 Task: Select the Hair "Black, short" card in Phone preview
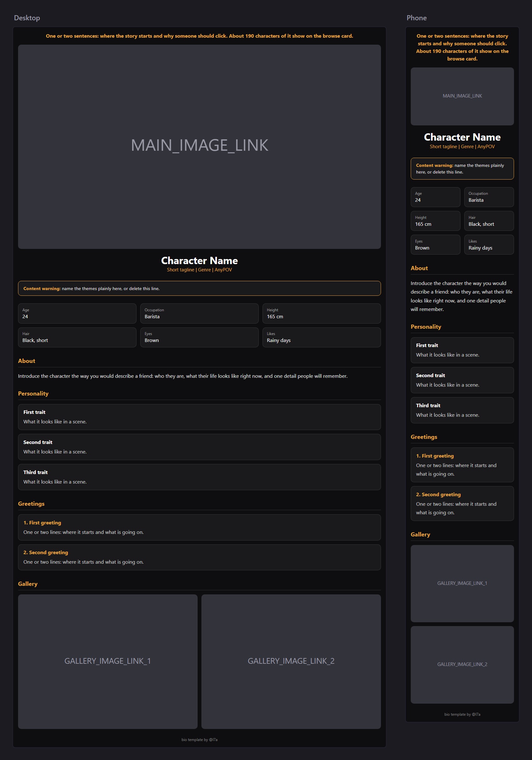click(489, 221)
